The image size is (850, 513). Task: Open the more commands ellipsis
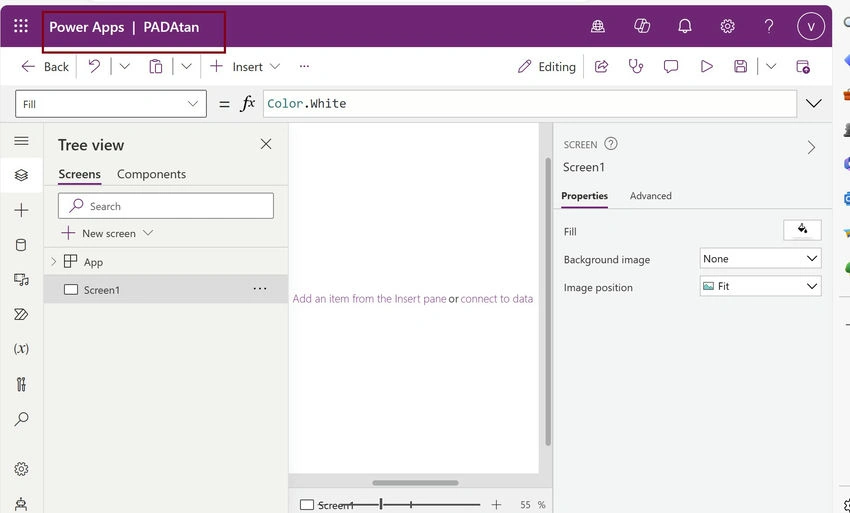tap(304, 66)
